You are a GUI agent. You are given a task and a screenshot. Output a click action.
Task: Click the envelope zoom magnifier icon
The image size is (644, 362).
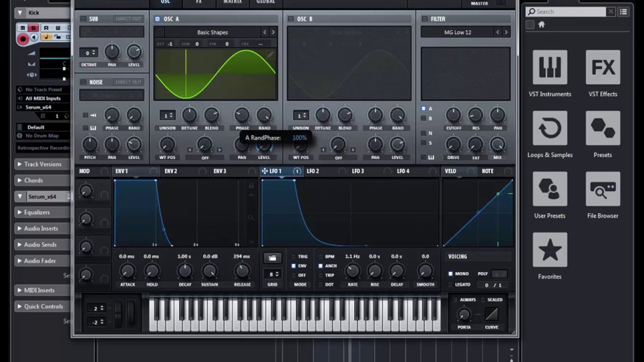point(251,218)
